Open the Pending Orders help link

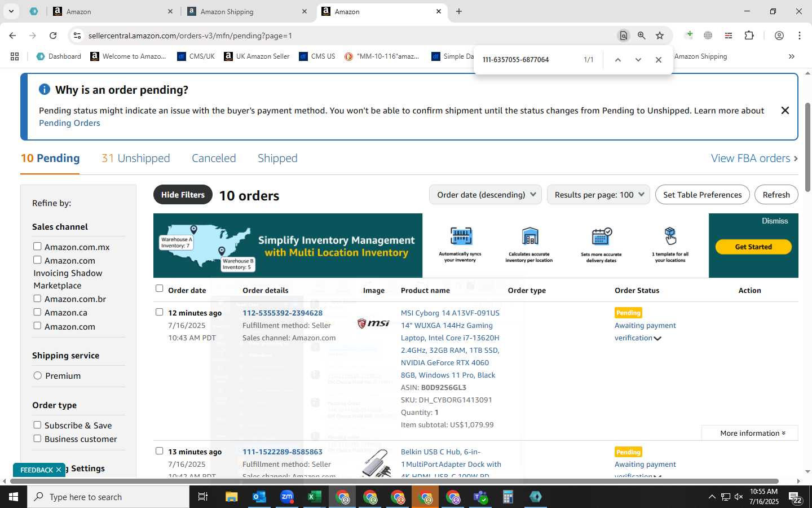click(69, 123)
